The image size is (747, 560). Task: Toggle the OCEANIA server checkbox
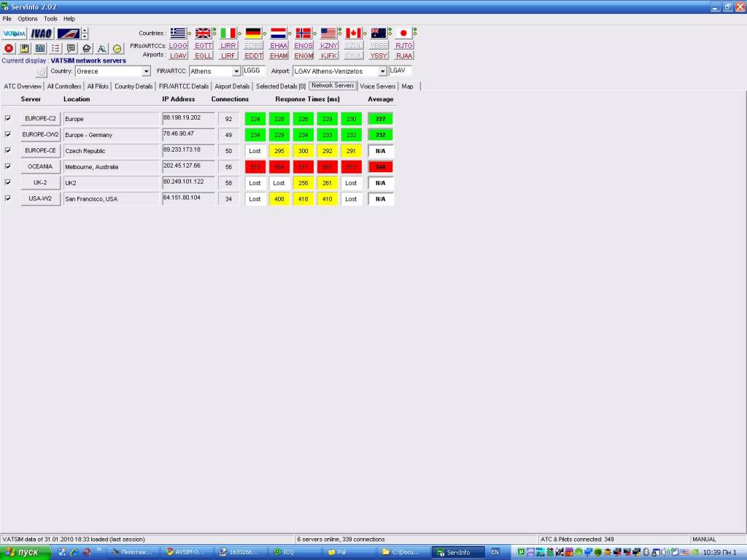(x=9, y=166)
